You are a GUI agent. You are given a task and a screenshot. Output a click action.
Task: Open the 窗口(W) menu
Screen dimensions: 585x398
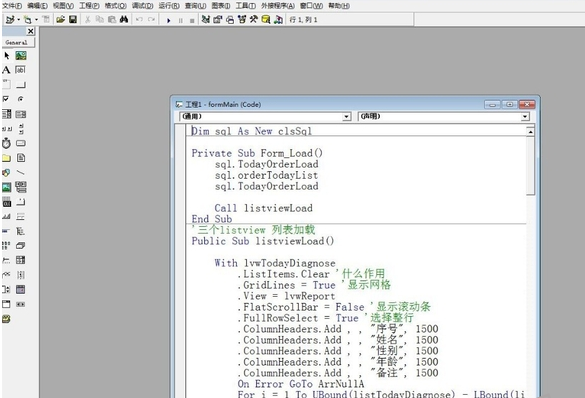[x=311, y=6]
